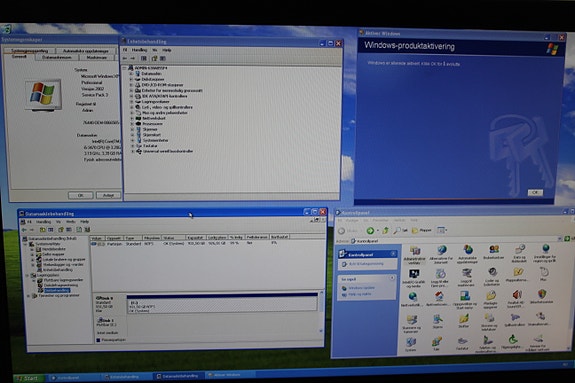This screenshot has width=575, height=383.
Task: Click Up folder button in Kontrollpanel toolbar
Action: point(385,230)
